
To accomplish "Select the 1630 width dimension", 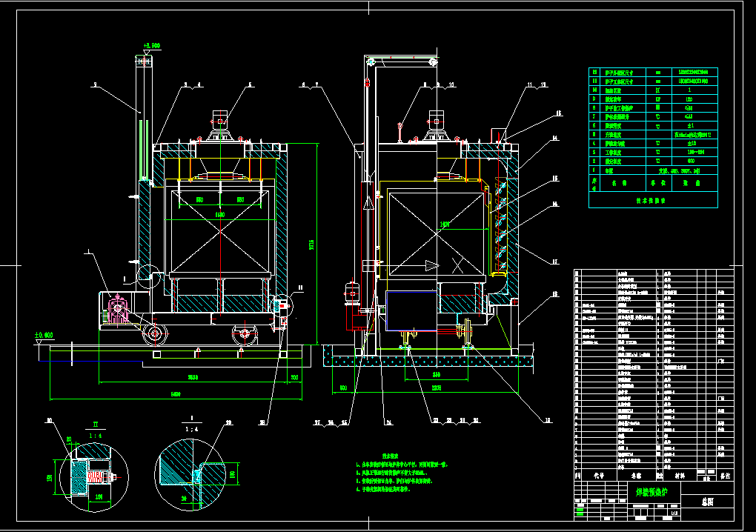I will (220, 215).
